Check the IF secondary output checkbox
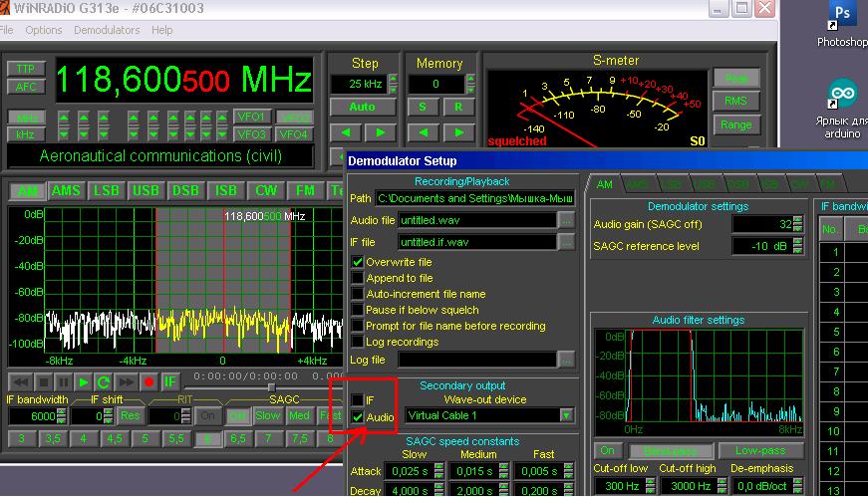 coord(358,400)
